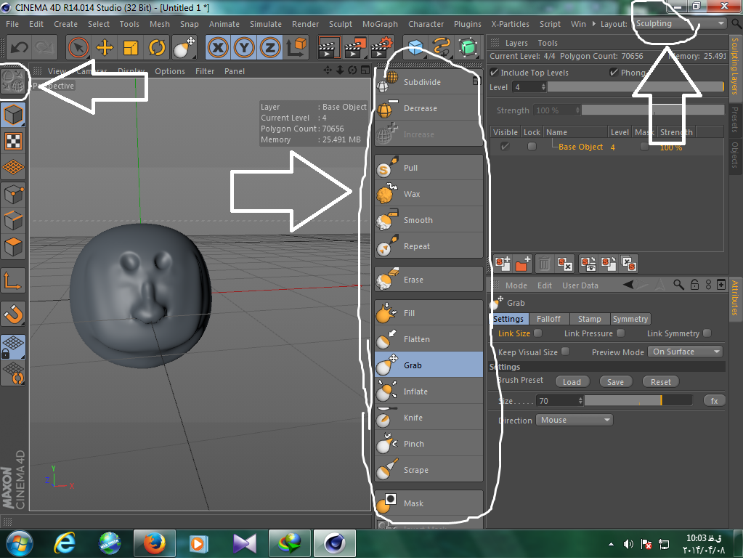
Task: Select the Move tool
Action: pyautogui.click(x=105, y=47)
